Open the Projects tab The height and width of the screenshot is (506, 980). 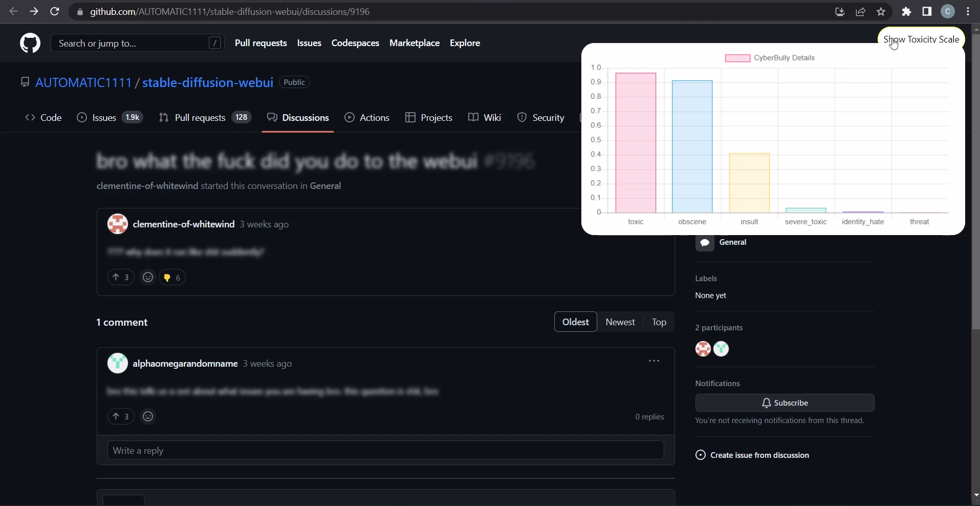click(429, 117)
